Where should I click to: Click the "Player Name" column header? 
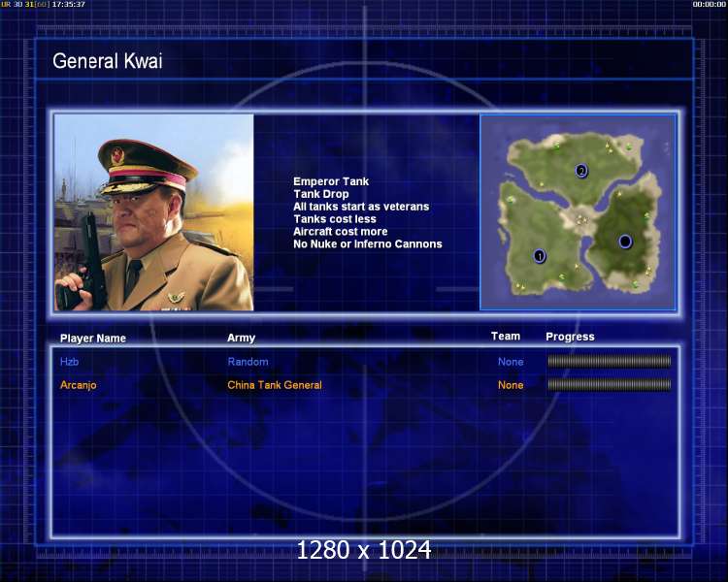point(93,339)
